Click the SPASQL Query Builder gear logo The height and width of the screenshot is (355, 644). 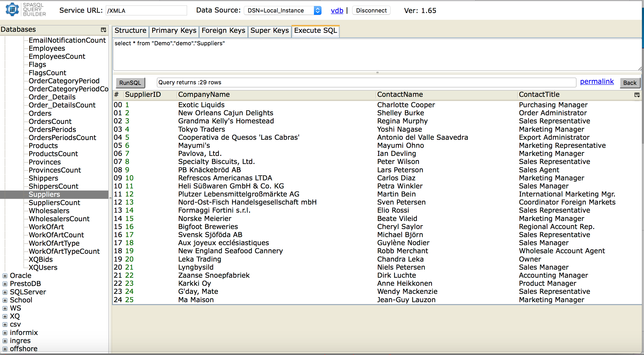coord(12,9)
